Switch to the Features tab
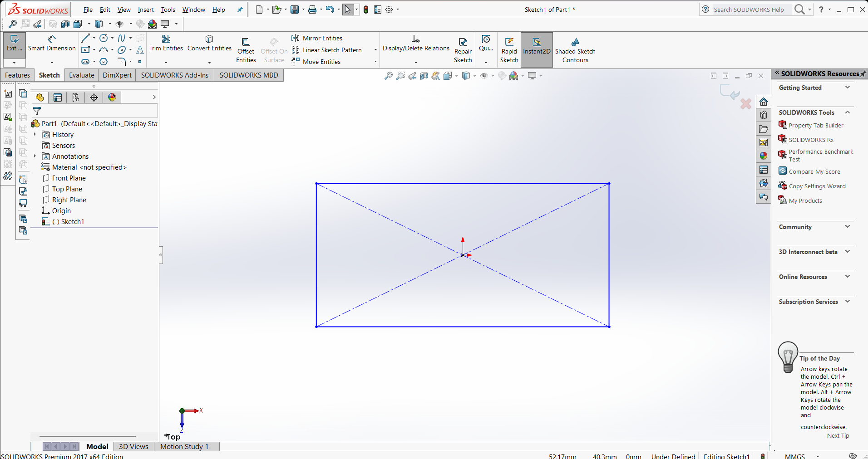 click(18, 75)
